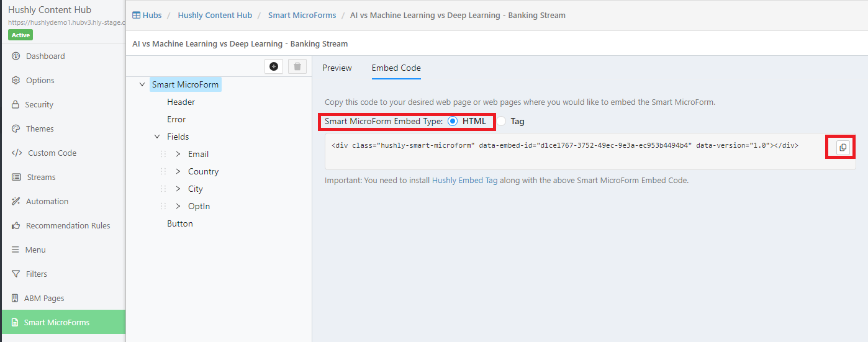This screenshot has height=342, width=868.
Task: Open Smart MicroForms breadcrumb link
Action: 302,15
